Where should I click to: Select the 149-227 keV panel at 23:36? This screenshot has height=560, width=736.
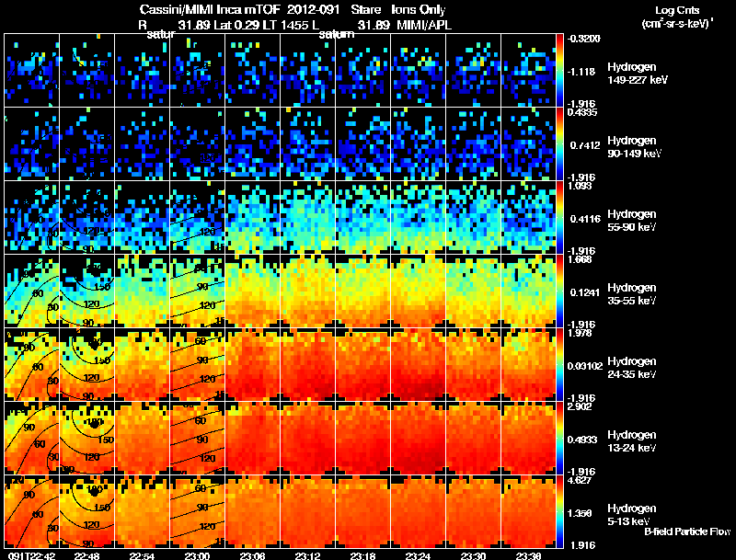pos(528,70)
